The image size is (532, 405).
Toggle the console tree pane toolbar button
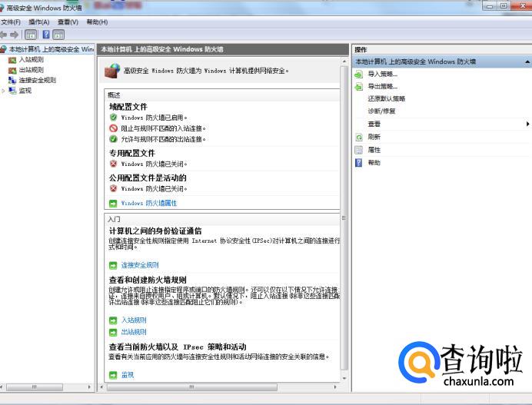pos(31,35)
